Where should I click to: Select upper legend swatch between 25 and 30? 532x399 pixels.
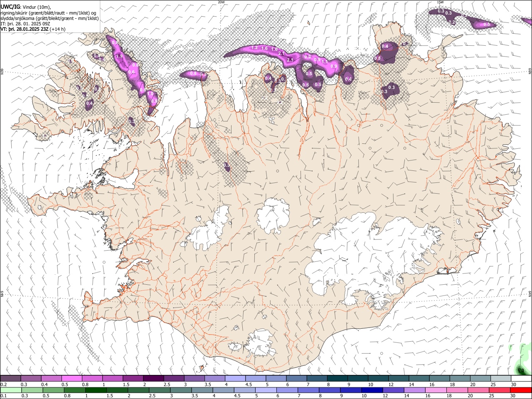click(500, 379)
